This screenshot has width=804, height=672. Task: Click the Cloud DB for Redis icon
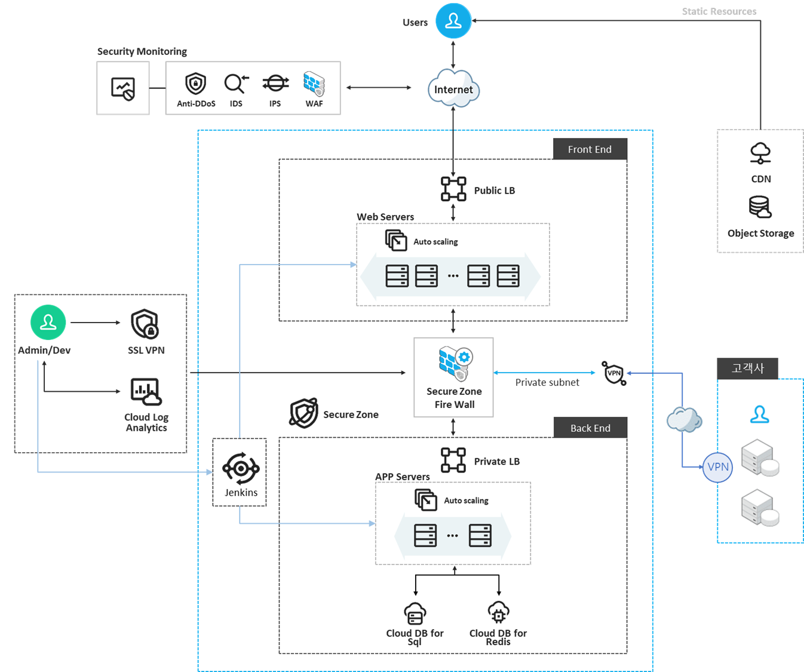click(498, 612)
